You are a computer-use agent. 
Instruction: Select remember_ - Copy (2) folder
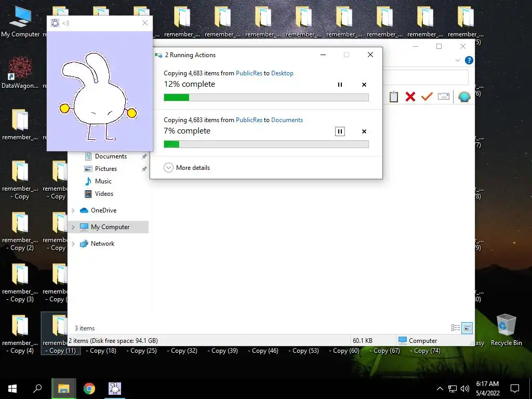[20, 232]
